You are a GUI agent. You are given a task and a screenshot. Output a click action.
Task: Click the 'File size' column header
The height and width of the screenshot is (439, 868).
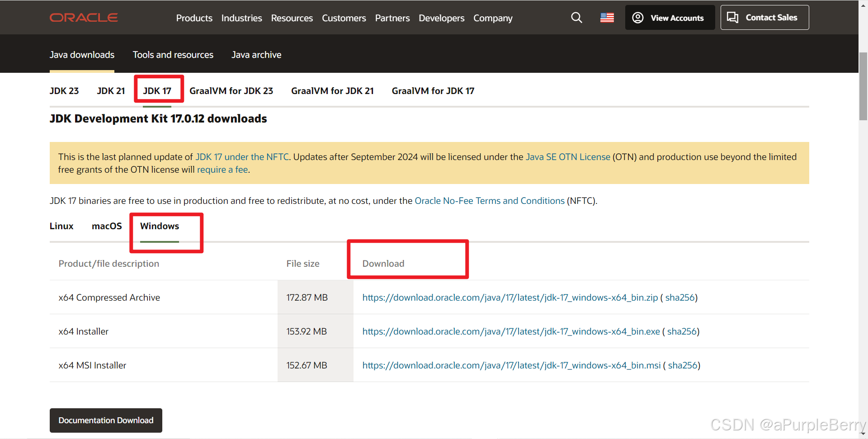pos(303,264)
